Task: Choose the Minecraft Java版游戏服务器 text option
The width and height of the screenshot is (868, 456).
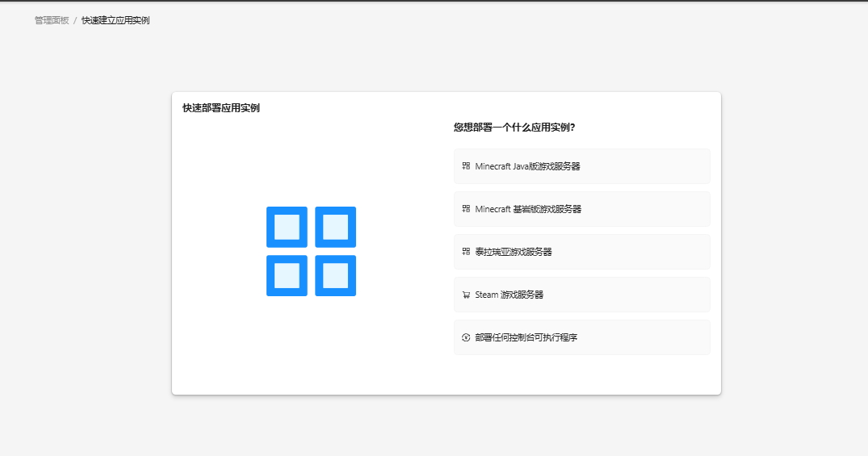Action: (x=527, y=166)
